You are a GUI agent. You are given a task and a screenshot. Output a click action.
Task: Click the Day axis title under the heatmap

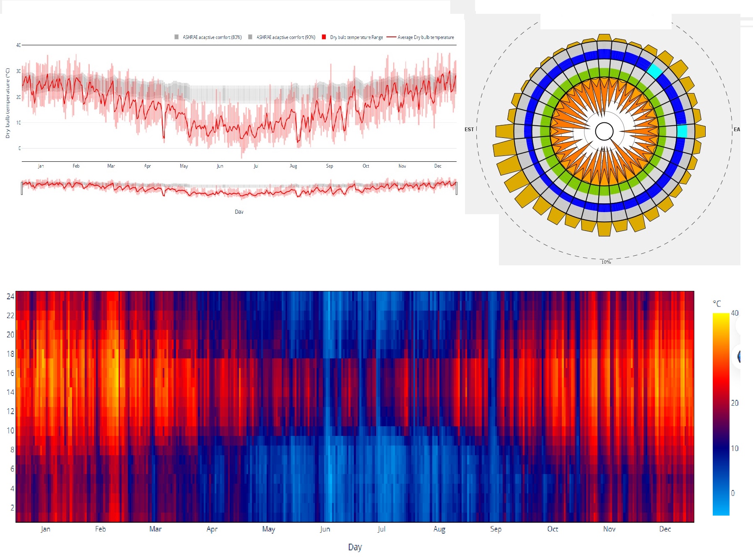pos(355,547)
